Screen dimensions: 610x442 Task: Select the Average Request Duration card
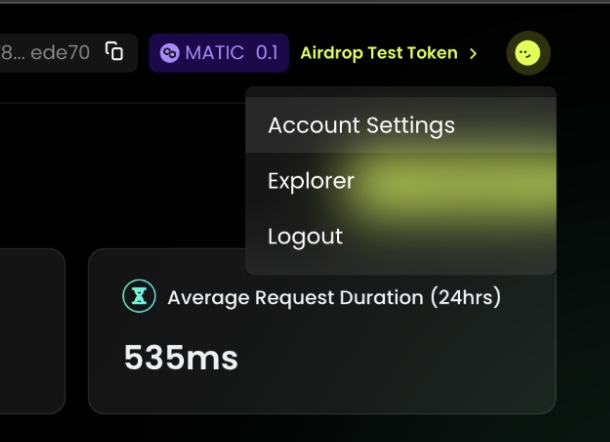tap(322, 331)
